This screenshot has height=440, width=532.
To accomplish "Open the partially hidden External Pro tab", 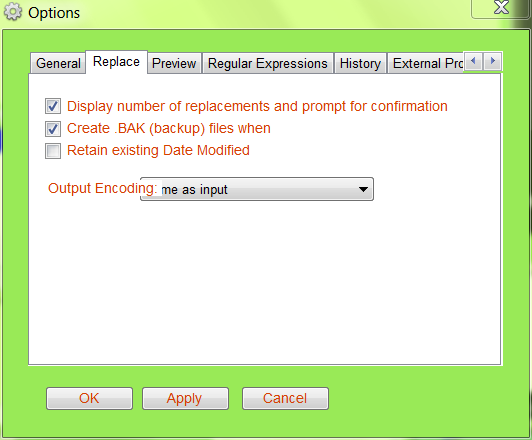I will (425, 63).
